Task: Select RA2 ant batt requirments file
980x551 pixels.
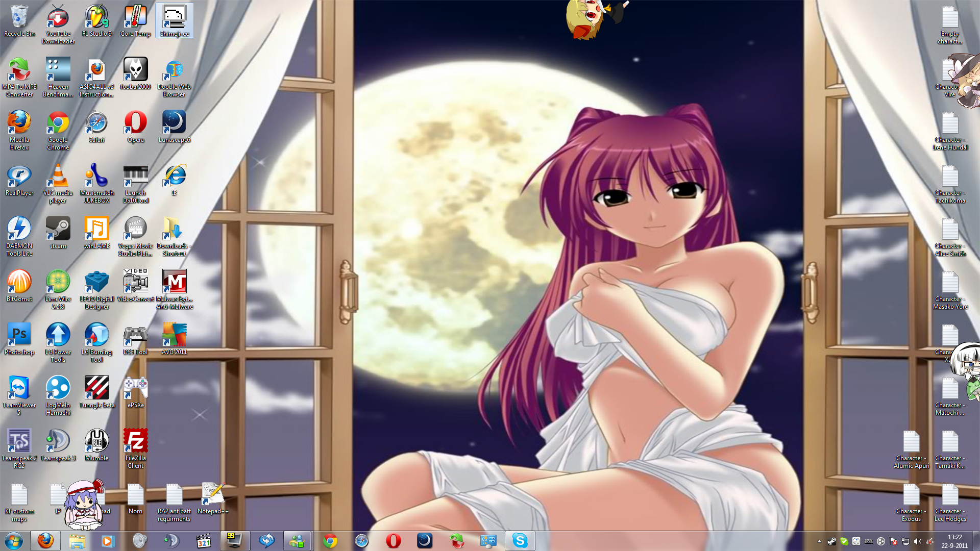Action: [174, 502]
